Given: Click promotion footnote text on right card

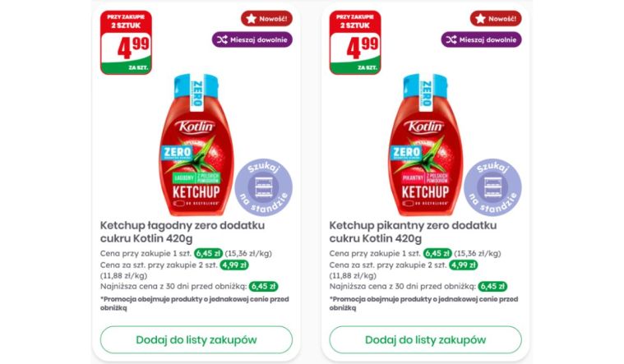Looking at the screenshot, I should pos(424,303).
